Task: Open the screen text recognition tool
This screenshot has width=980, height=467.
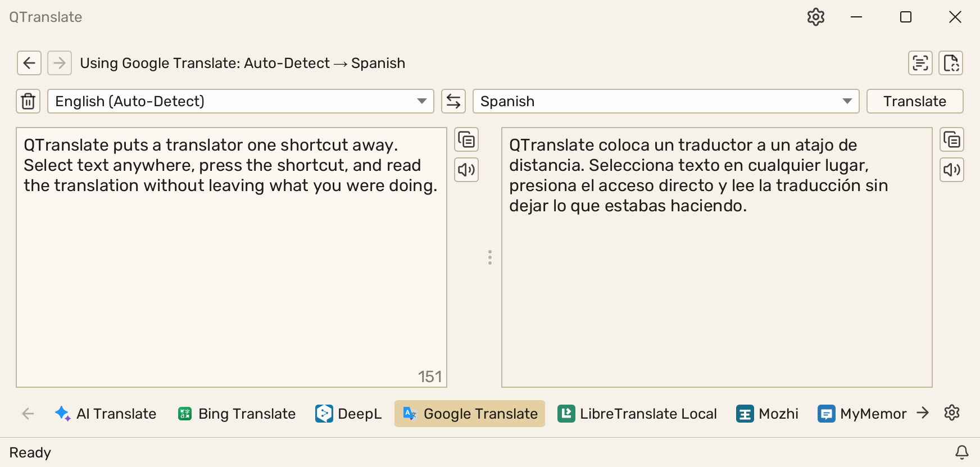Action: click(x=920, y=63)
